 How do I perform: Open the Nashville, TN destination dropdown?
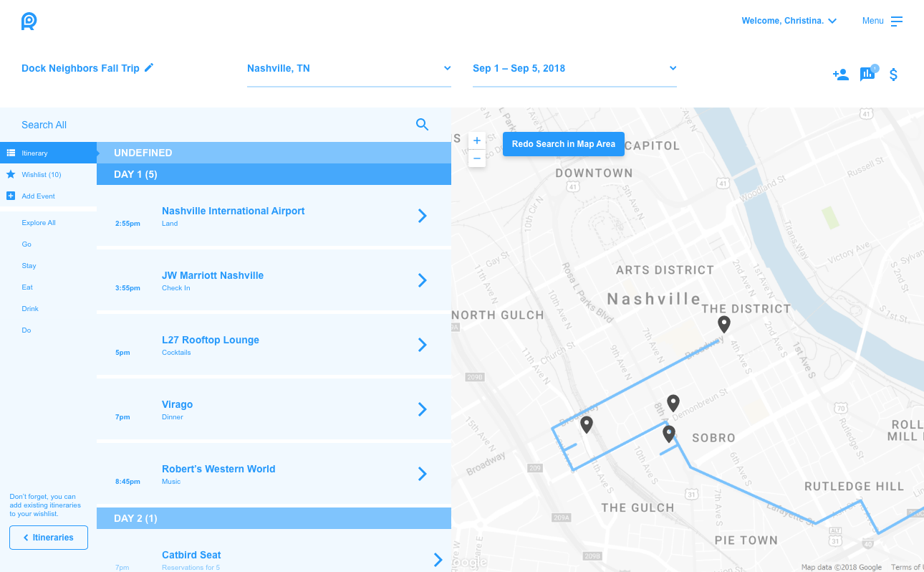click(x=349, y=69)
